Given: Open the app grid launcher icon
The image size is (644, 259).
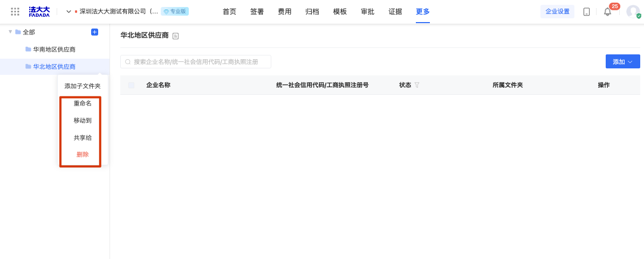Looking at the screenshot, I should [x=15, y=11].
